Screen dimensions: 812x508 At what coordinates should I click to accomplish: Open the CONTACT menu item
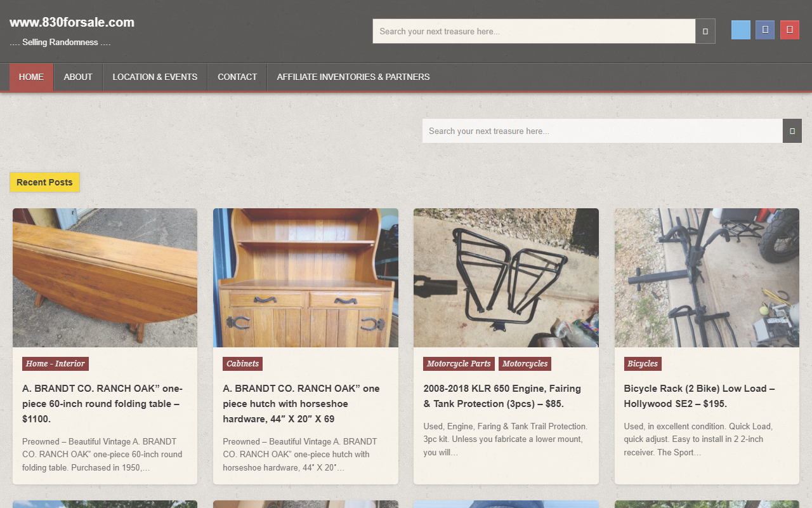[x=237, y=77]
